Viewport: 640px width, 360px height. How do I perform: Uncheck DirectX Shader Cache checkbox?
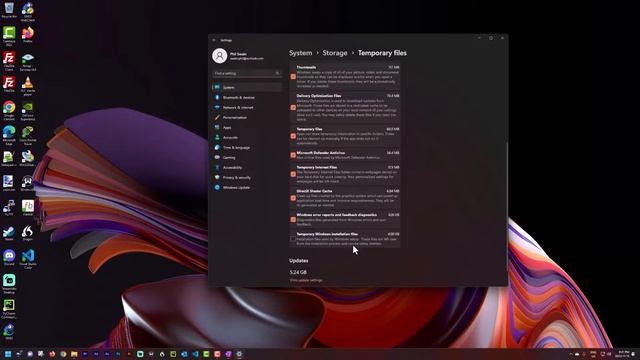click(x=293, y=198)
